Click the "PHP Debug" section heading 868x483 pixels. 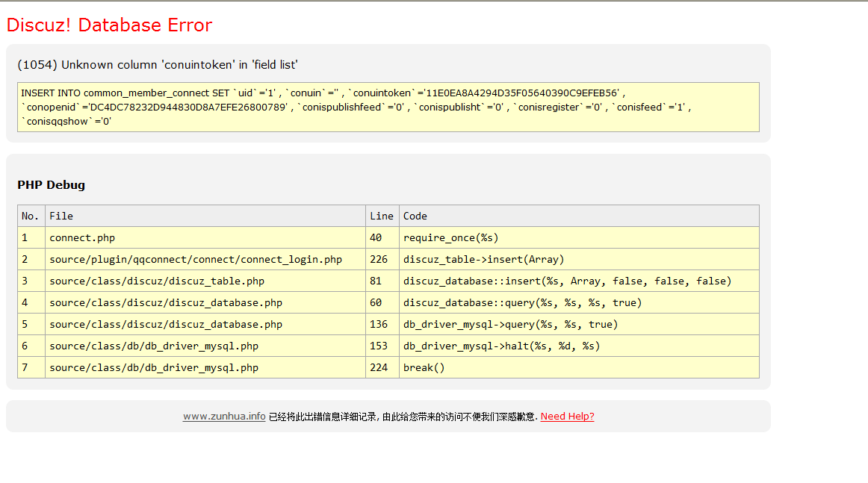(x=51, y=185)
